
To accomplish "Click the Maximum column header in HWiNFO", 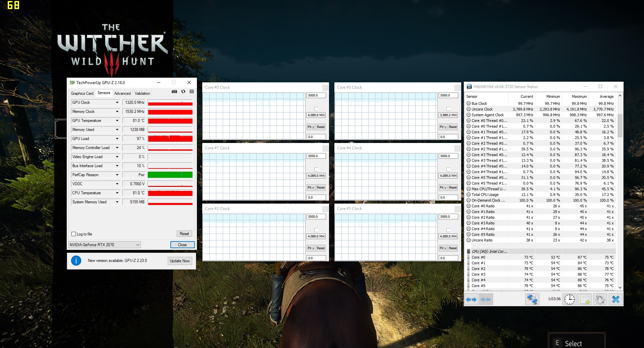I will 576,96.
